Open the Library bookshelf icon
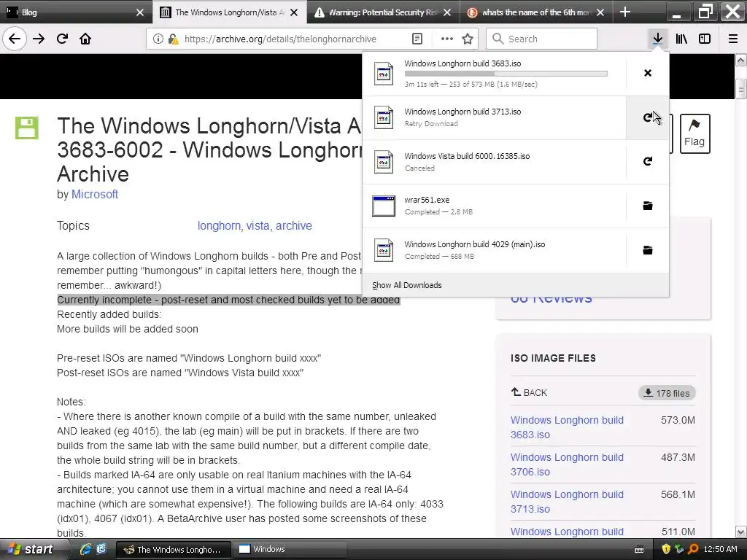 (681, 39)
